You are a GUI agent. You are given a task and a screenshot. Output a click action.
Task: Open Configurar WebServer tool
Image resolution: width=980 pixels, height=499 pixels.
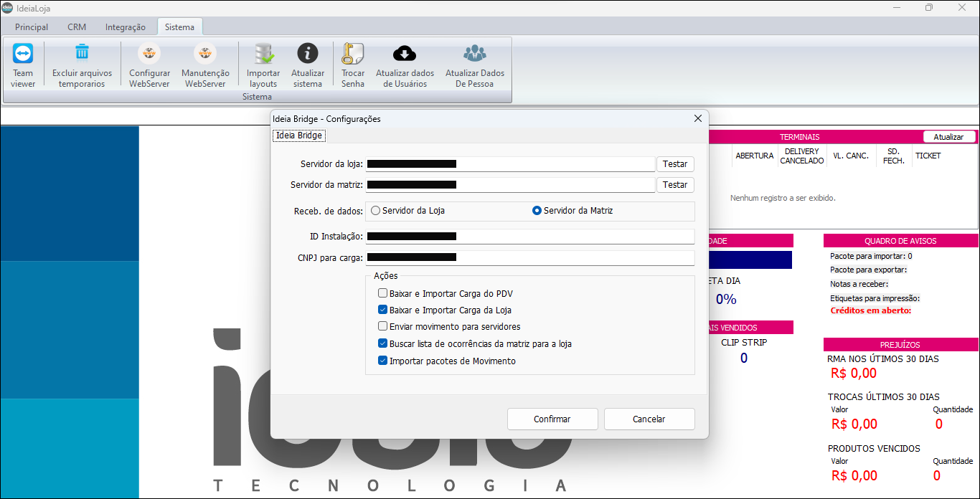click(149, 54)
